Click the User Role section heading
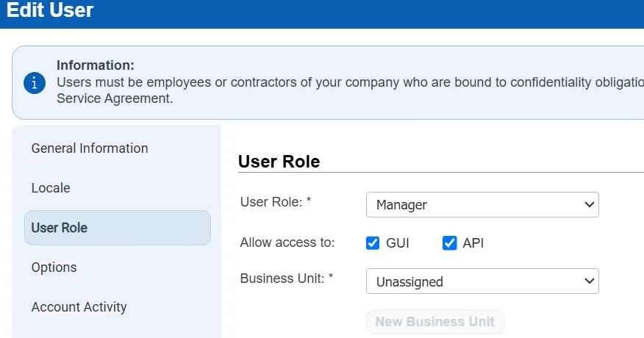The height and width of the screenshot is (338, 644). click(x=279, y=162)
